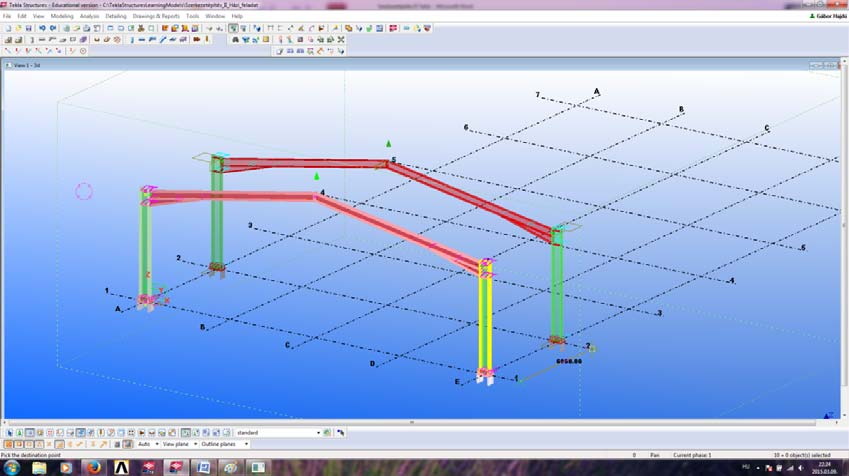
Task: Select the Create steel polybeam tool
Action: [152, 40]
